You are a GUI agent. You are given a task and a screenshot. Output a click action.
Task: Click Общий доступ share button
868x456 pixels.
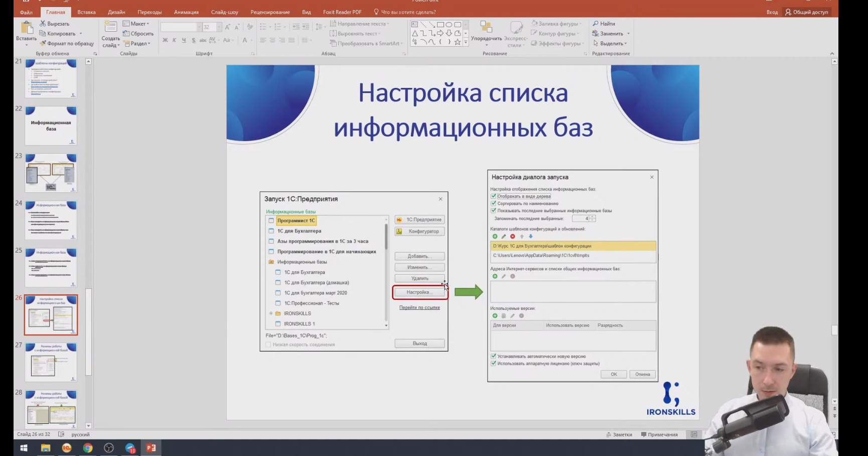807,12
